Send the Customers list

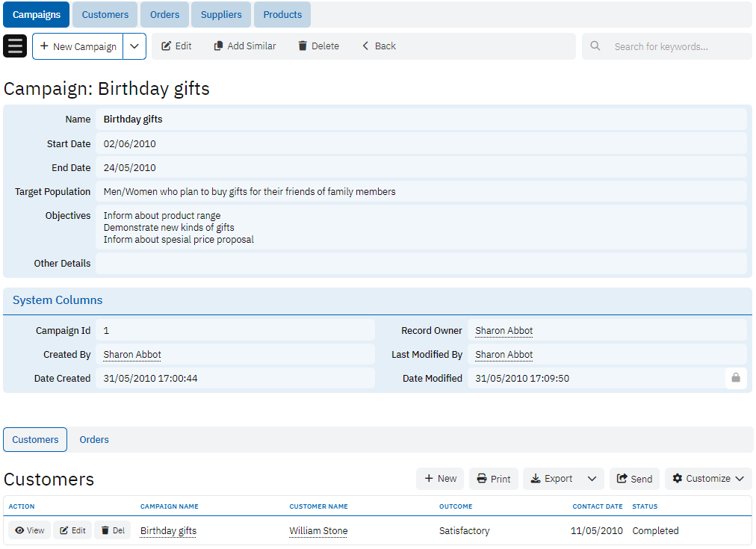(x=634, y=479)
